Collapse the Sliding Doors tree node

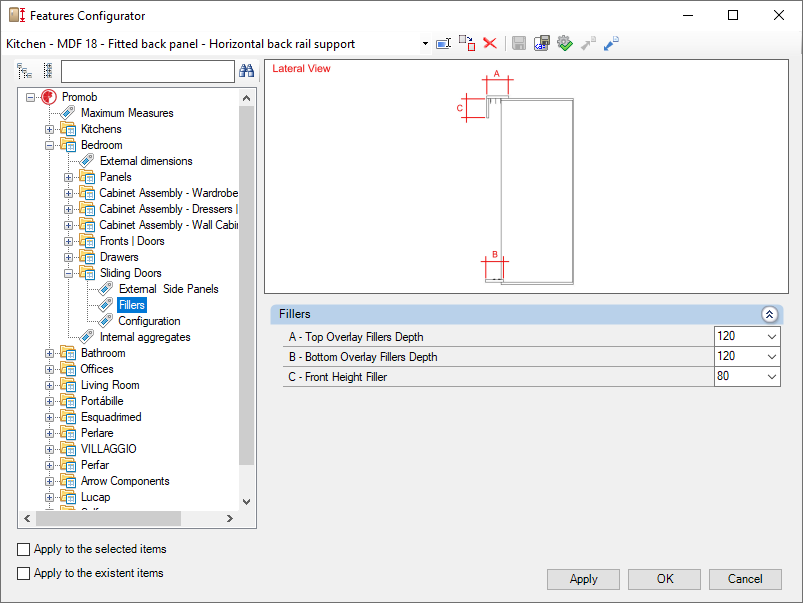[68, 273]
